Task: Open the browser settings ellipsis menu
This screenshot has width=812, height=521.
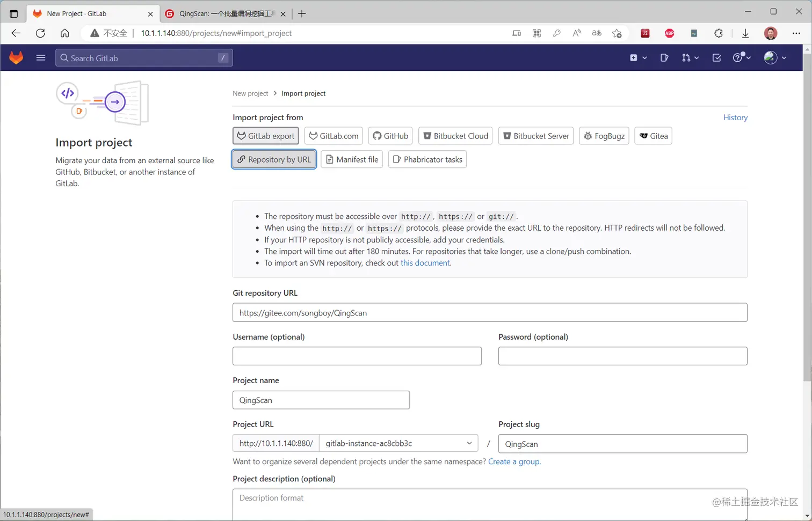Action: coord(796,33)
